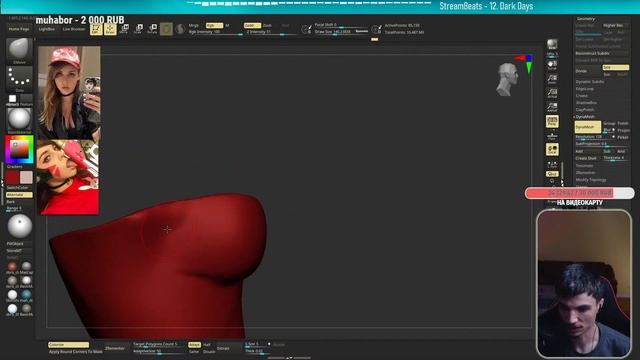Open the Live Boolean tab
The height and width of the screenshot is (360, 640).
74,29
